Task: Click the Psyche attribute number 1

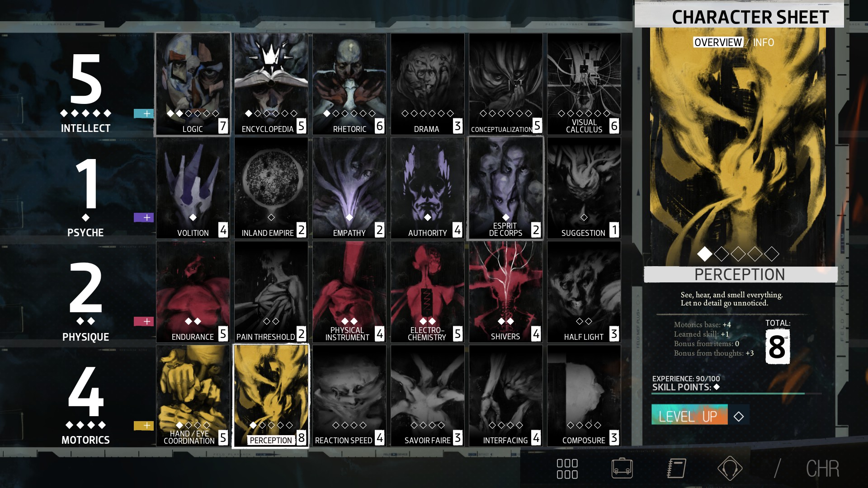Action: 86,184
